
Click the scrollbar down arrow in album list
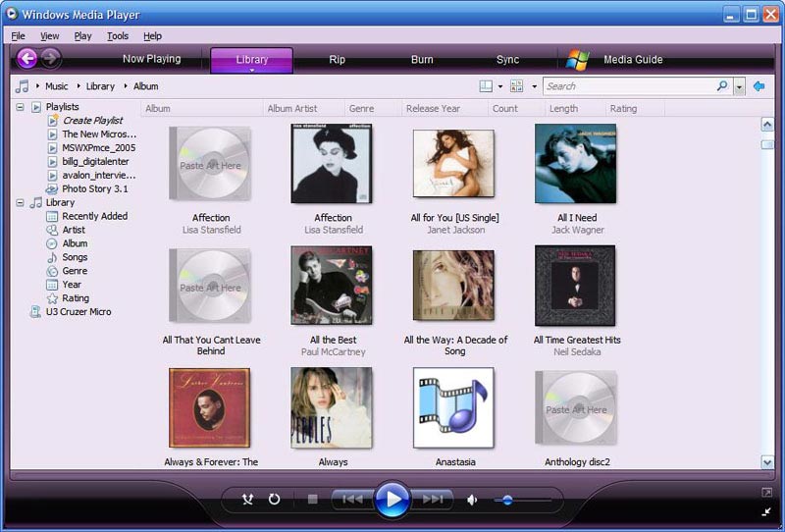pos(767,462)
